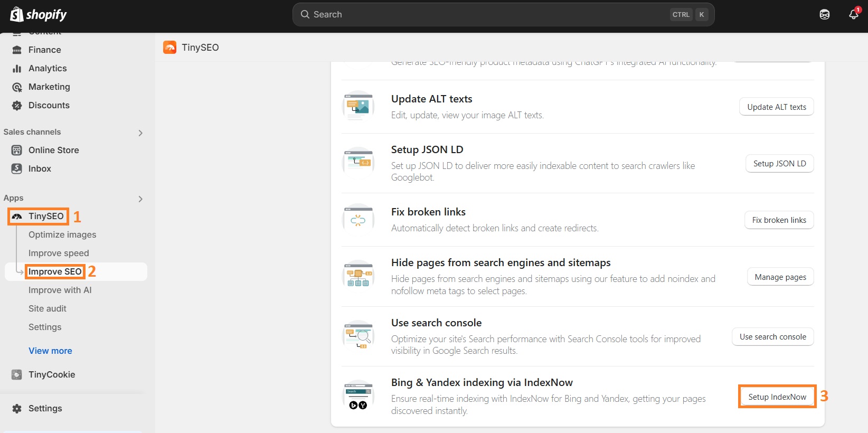Click 'Bing & Yandex indexing via IndexNow' heading
The width and height of the screenshot is (868, 433).
[x=482, y=382]
